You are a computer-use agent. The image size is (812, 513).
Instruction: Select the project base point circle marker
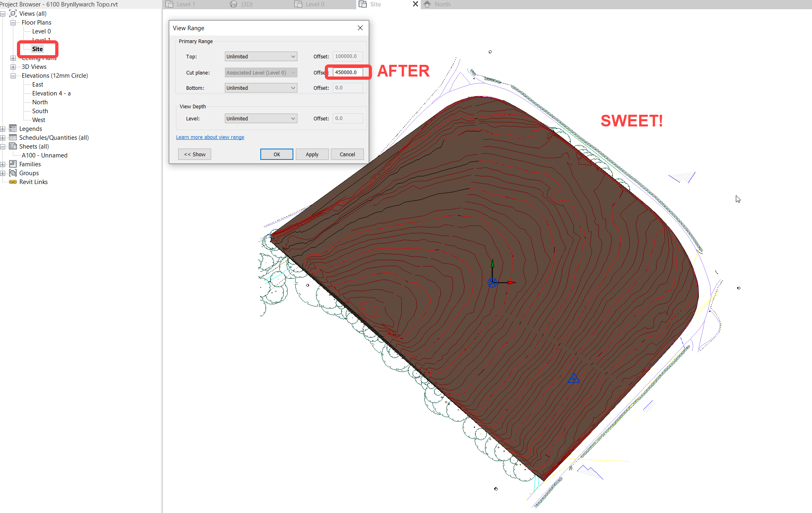(x=492, y=283)
